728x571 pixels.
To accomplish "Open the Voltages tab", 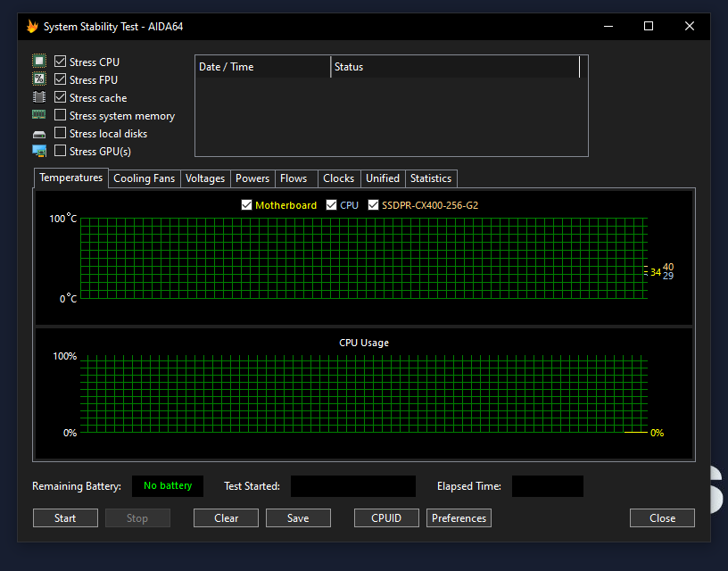I will 204,178.
